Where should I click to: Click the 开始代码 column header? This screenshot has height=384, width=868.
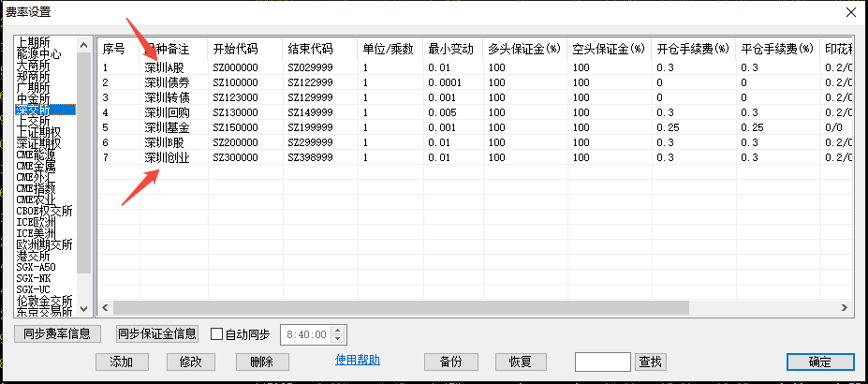245,50
